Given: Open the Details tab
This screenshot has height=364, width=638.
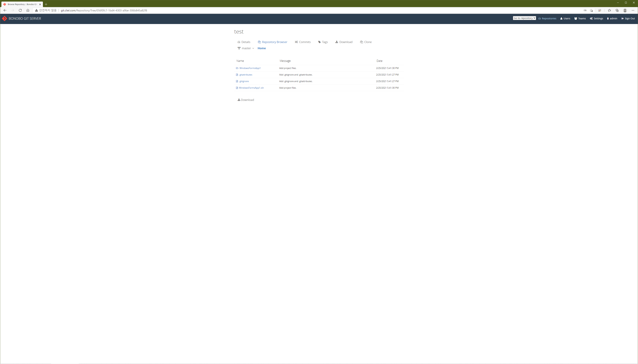Looking at the screenshot, I should pyautogui.click(x=244, y=42).
